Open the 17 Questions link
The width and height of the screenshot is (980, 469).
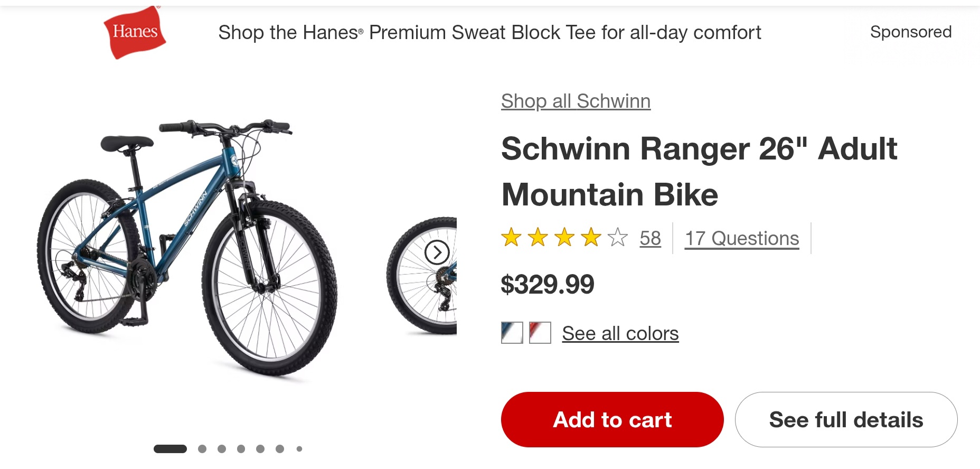click(742, 238)
